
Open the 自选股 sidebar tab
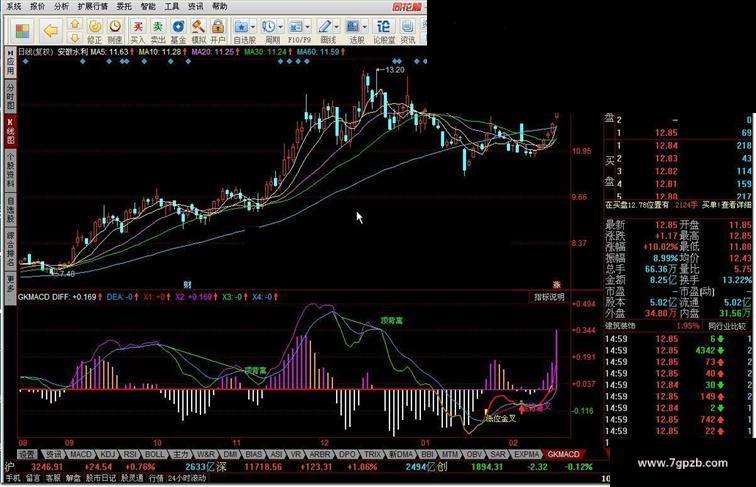click(x=10, y=210)
